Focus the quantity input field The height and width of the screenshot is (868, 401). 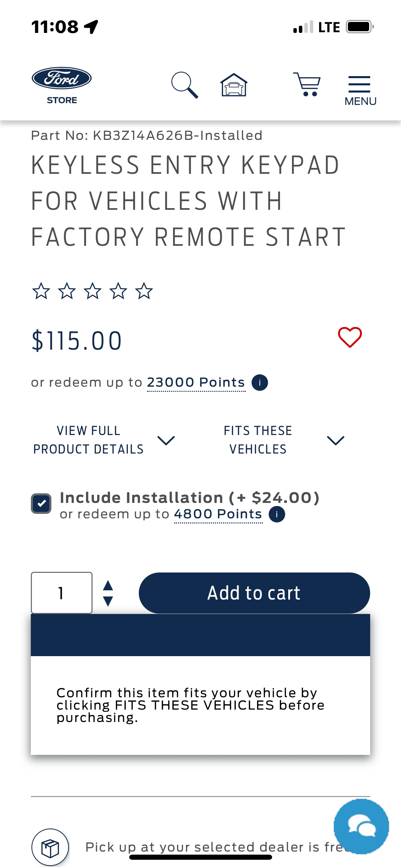coord(62,593)
